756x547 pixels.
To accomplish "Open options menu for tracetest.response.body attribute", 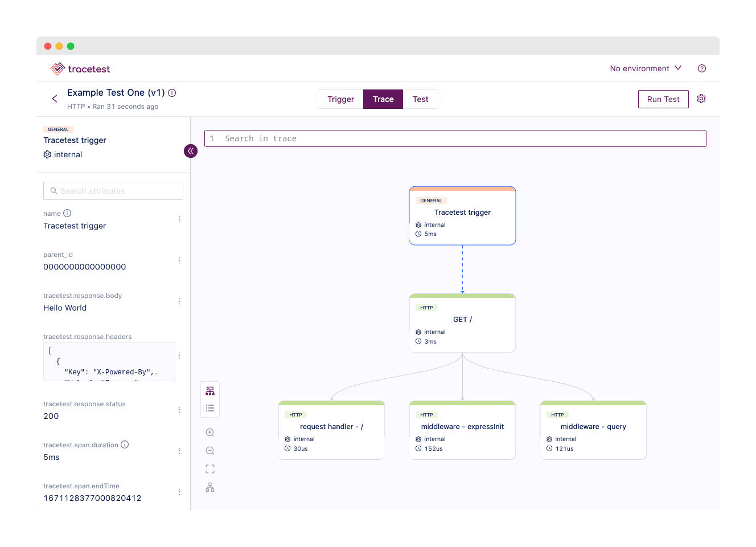I will pyautogui.click(x=179, y=301).
